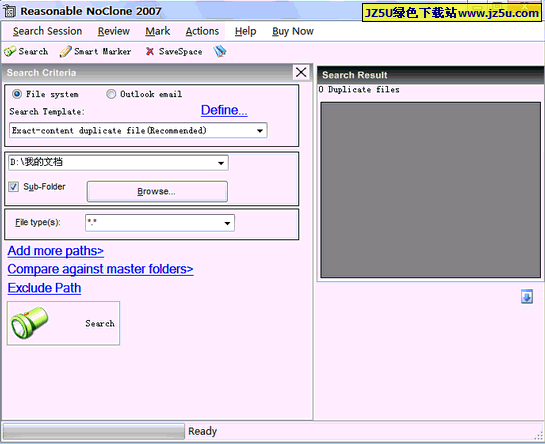Click Add more paths link

tap(56, 251)
